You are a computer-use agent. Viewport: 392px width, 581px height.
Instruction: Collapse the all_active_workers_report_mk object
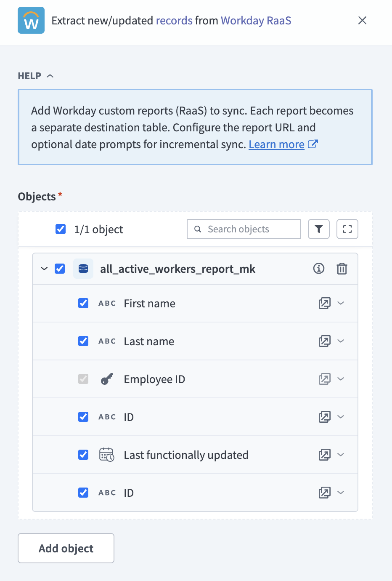(x=44, y=269)
